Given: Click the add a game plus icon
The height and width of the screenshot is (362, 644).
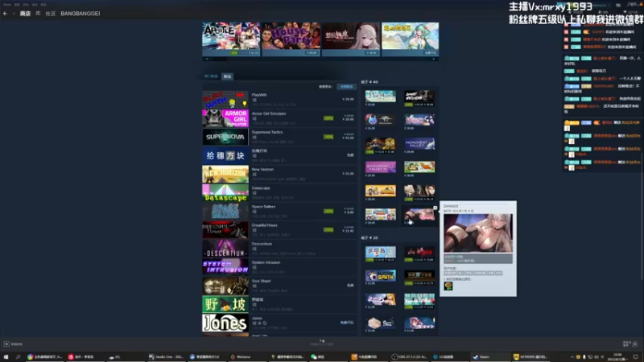Looking at the screenshot, I should 6,344.
